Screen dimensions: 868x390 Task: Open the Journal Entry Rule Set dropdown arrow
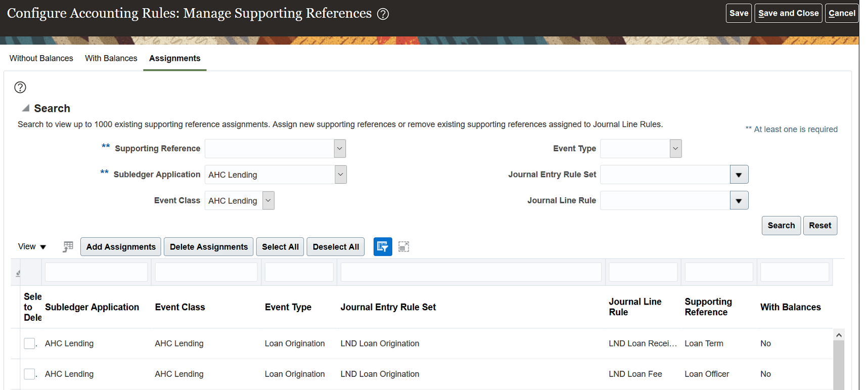click(x=739, y=175)
